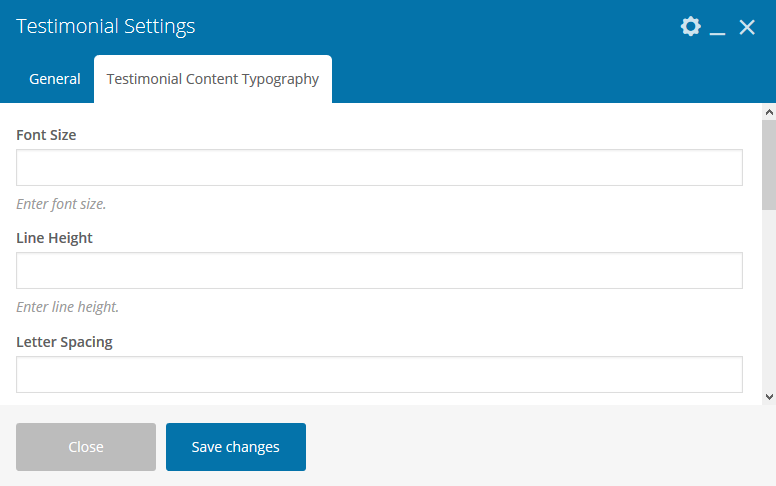Click the Line Height label
The width and height of the screenshot is (776, 486).
[55, 238]
